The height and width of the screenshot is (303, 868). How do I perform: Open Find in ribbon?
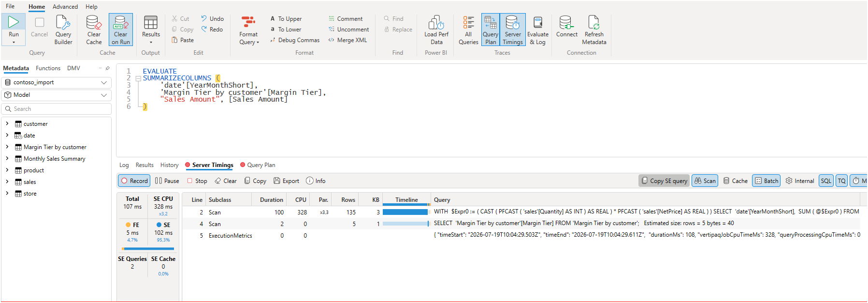tap(393, 19)
